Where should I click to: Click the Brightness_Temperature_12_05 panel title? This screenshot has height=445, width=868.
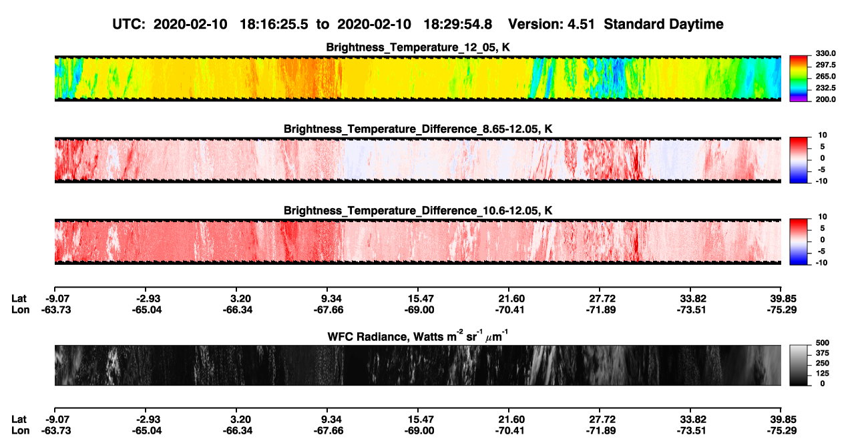(418, 47)
